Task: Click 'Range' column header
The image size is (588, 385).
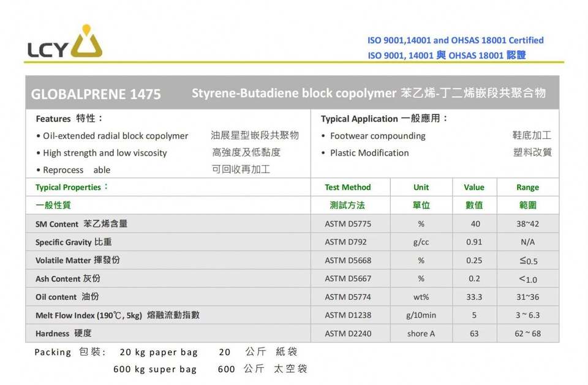Action: [527, 187]
